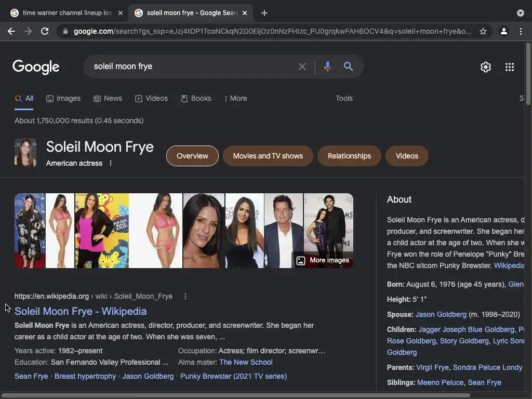Switch to the 'time warner channel lineup' tab

[66, 13]
